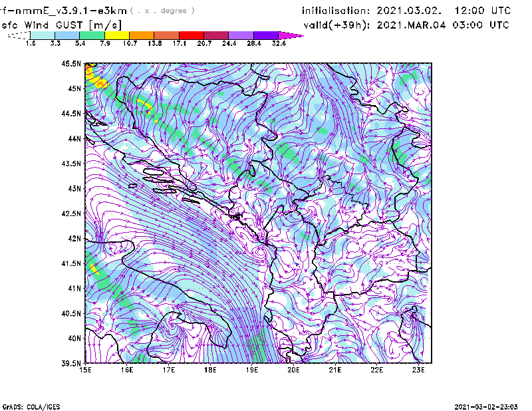The image size is (532, 411).
Task: Click the orange 10.7–13.8 legend swatch
Action: pos(142,35)
